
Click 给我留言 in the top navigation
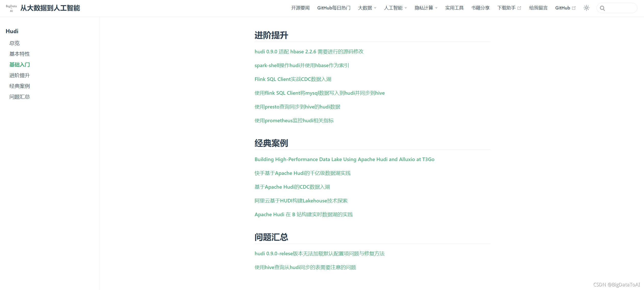pos(538,8)
